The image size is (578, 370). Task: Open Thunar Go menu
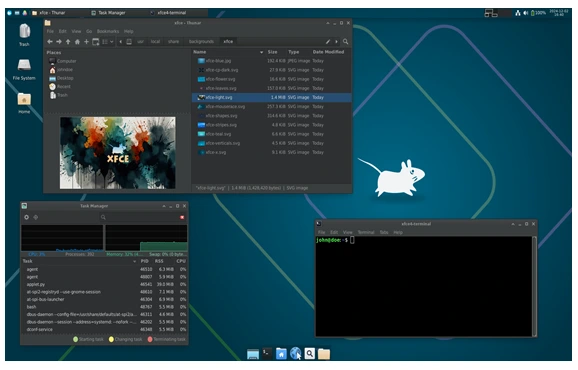(89, 31)
